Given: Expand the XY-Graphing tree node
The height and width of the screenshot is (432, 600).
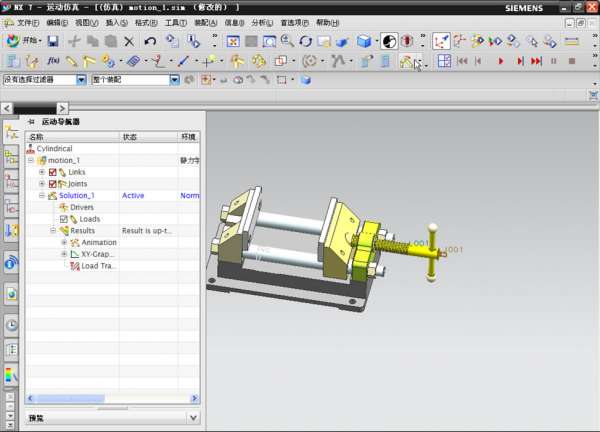Looking at the screenshot, I should 64,254.
